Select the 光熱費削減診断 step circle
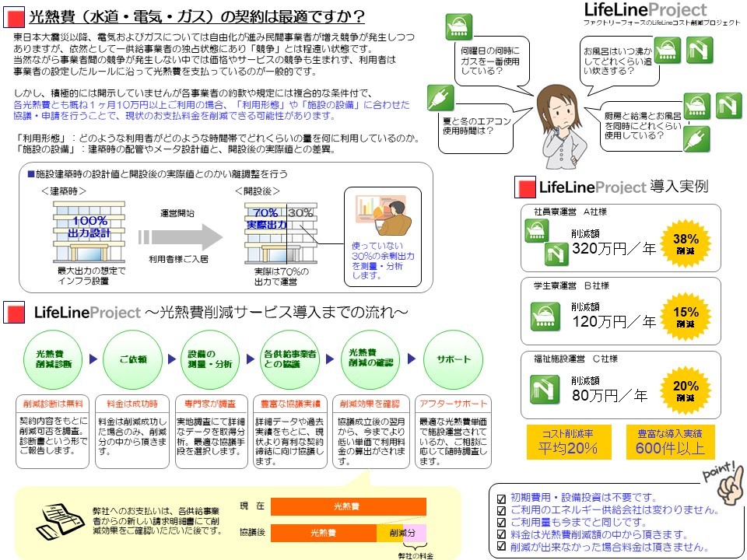The image size is (747, 560). click(x=54, y=360)
